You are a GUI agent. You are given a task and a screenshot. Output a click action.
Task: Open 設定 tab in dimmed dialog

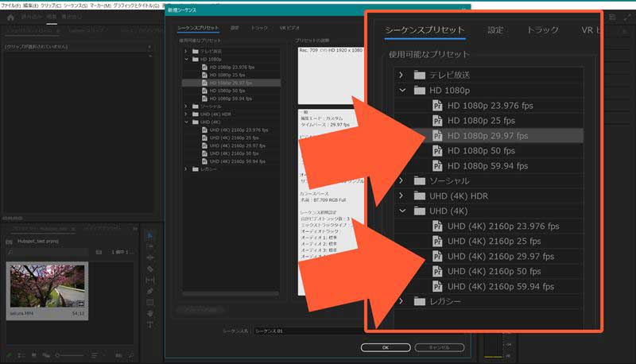coord(235,28)
